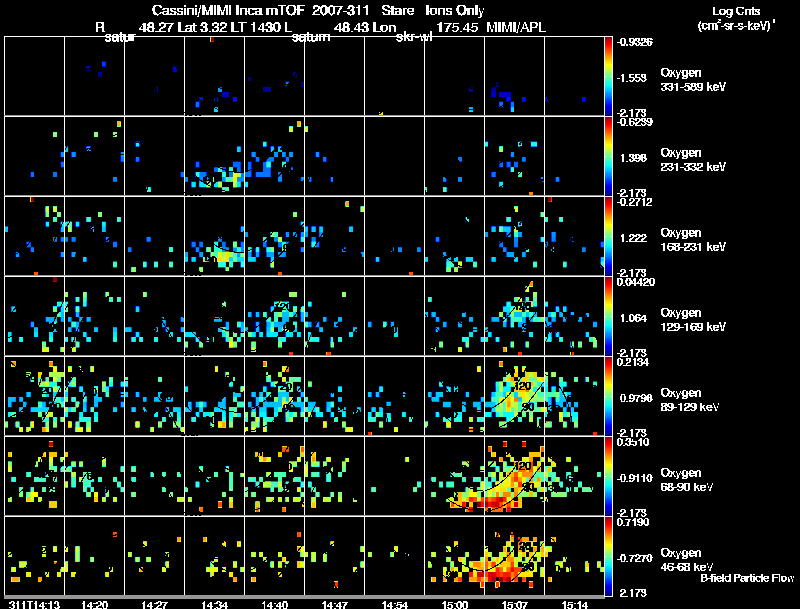Open the 15:07 image panel in 46-68 keV row
The height and width of the screenshot is (609, 800).
(x=514, y=556)
